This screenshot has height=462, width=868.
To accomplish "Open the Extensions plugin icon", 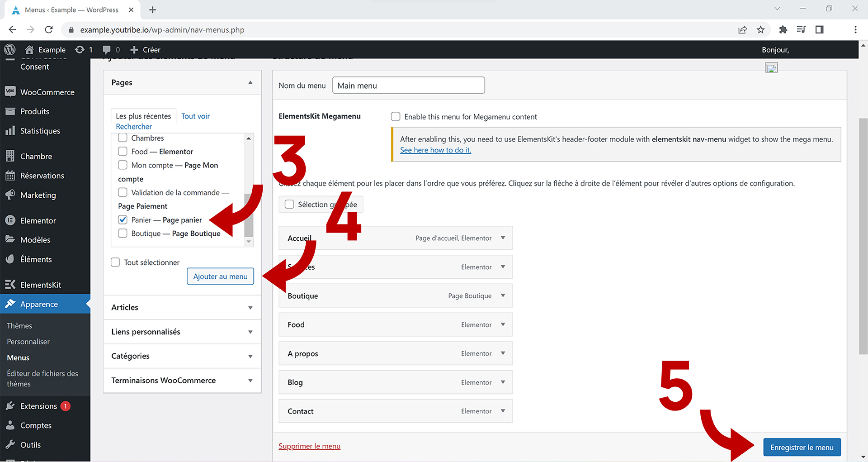I will 10,406.
